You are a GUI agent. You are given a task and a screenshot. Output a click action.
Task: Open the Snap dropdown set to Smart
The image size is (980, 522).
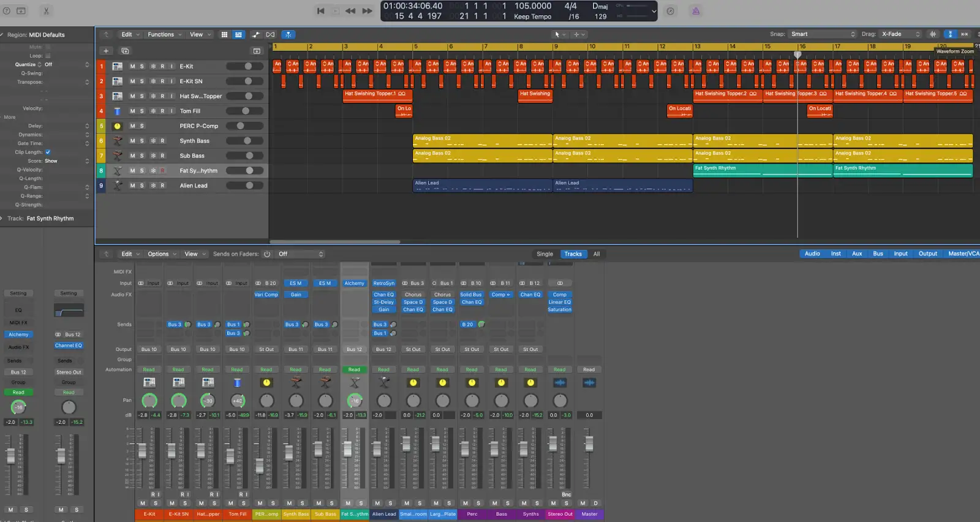(822, 34)
